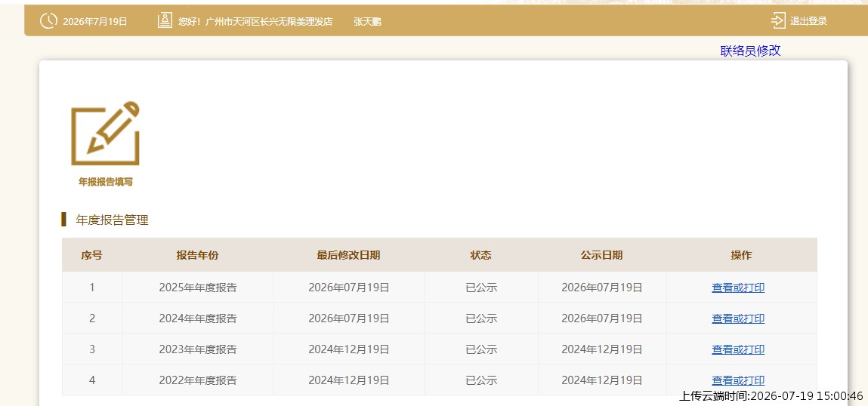The width and height of the screenshot is (868, 406).
Task: Log out via 退出登录
Action: 808,22
